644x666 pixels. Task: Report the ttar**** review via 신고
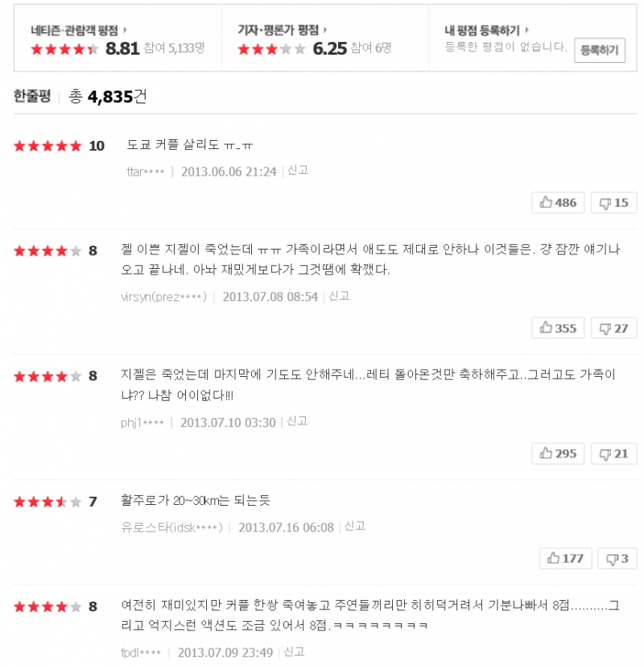pos(298,171)
